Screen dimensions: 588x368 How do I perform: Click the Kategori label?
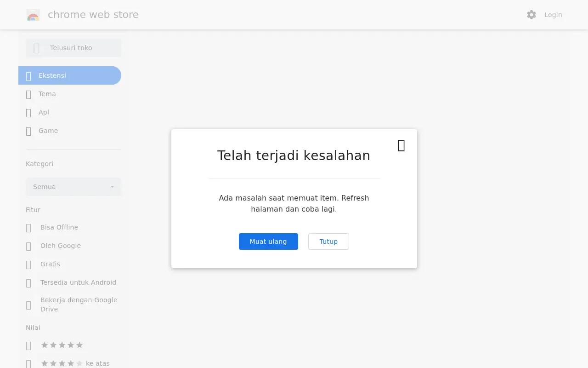point(40,164)
